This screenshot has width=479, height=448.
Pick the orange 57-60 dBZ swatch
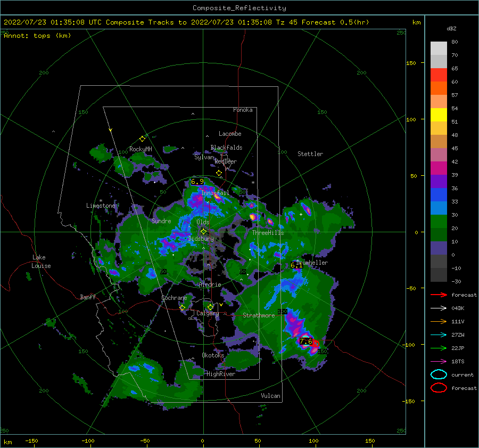click(x=439, y=88)
